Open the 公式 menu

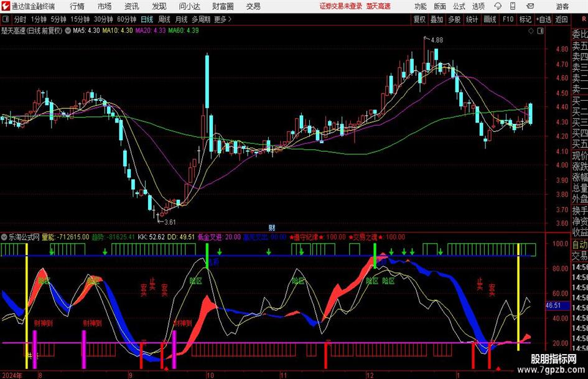pos(459,6)
